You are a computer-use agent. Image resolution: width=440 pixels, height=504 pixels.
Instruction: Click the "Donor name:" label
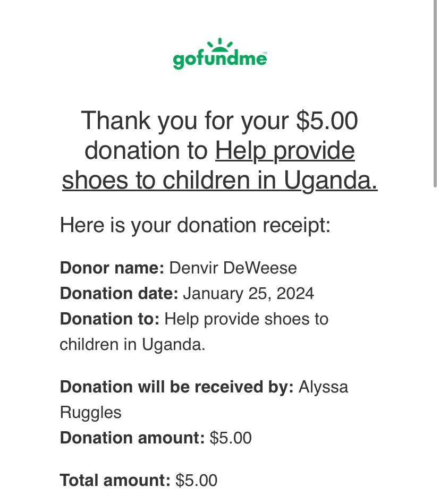coord(112,268)
